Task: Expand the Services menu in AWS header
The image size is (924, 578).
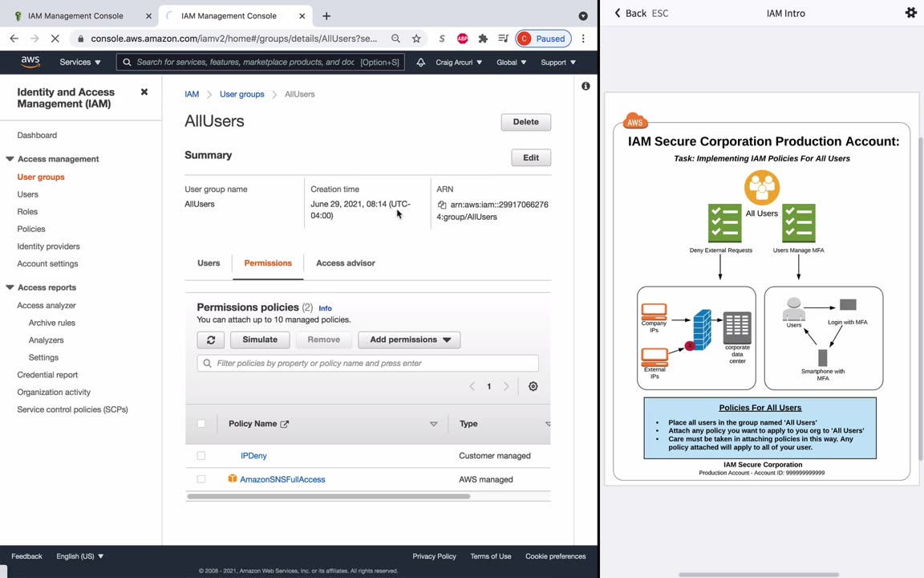Action: (x=80, y=63)
